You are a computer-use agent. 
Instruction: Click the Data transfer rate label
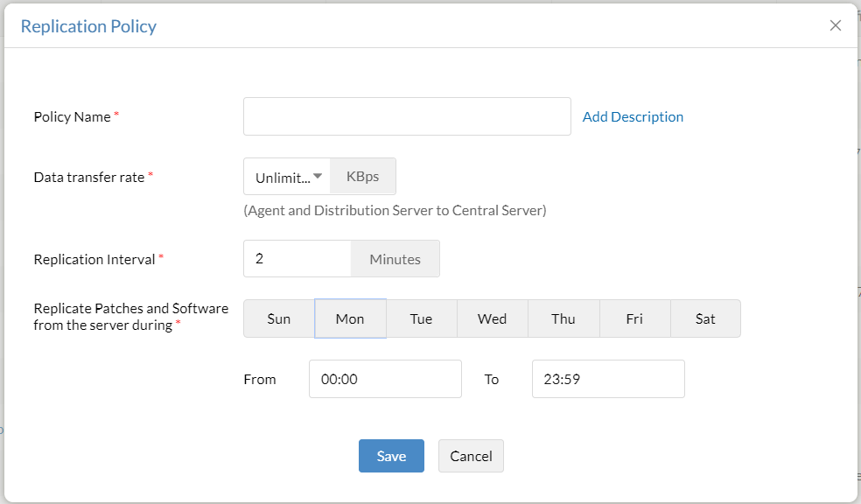pyautogui.click(x=89, y=177)
